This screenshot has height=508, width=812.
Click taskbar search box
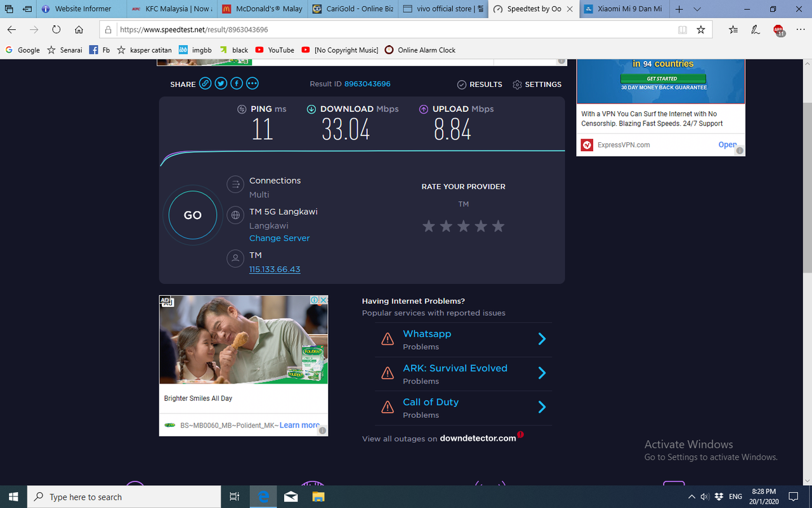coord(124,497)
